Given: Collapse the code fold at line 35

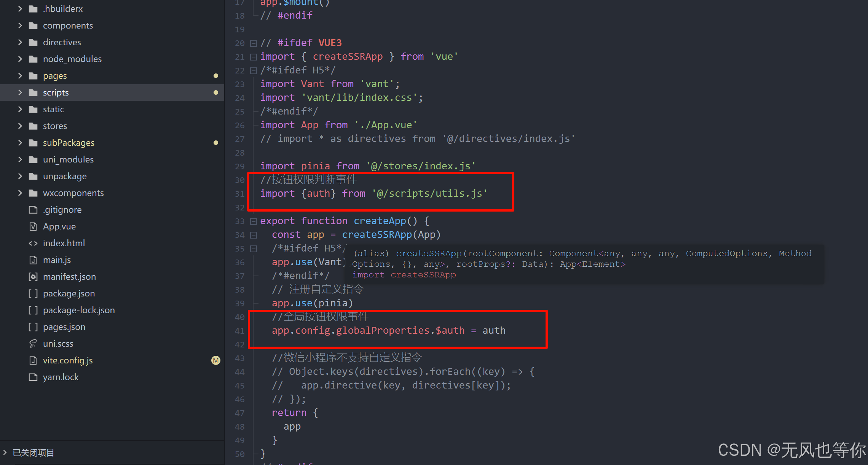Looking at the screenshot, I should 253,248.
